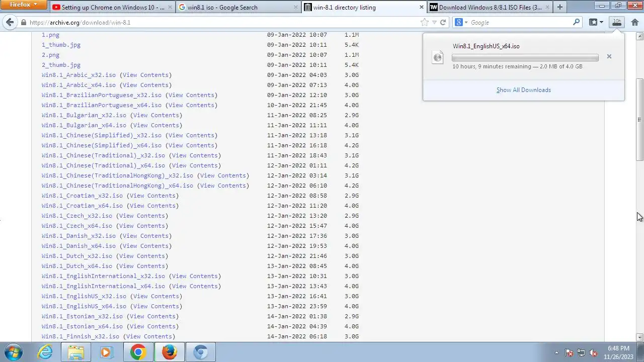Screen dimensions: 644x362
Task: Click the scrollbar up arrow
Action: pos(639,36)
